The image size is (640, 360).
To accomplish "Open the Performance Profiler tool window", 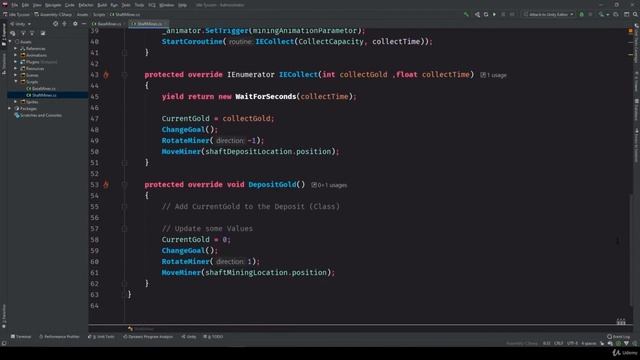I will click(x=59, y=337).
